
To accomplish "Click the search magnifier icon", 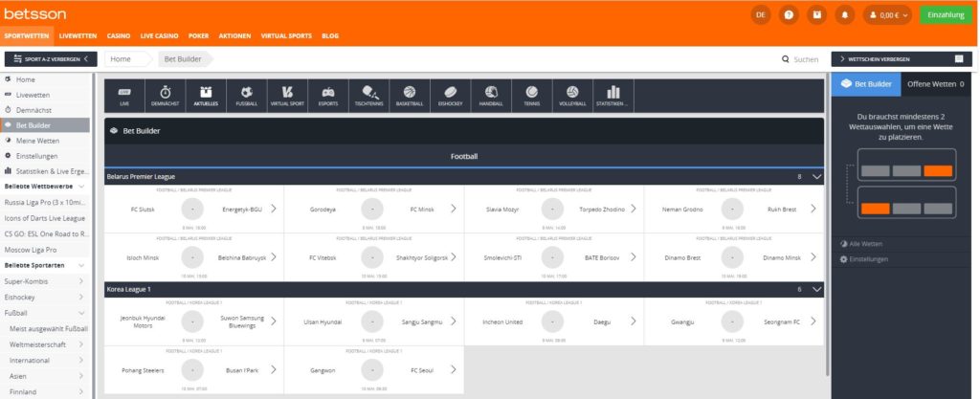I will coord(785,59).
